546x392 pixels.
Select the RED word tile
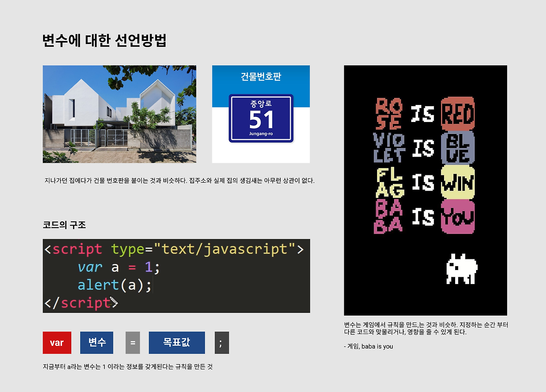[x=458, y=114]
